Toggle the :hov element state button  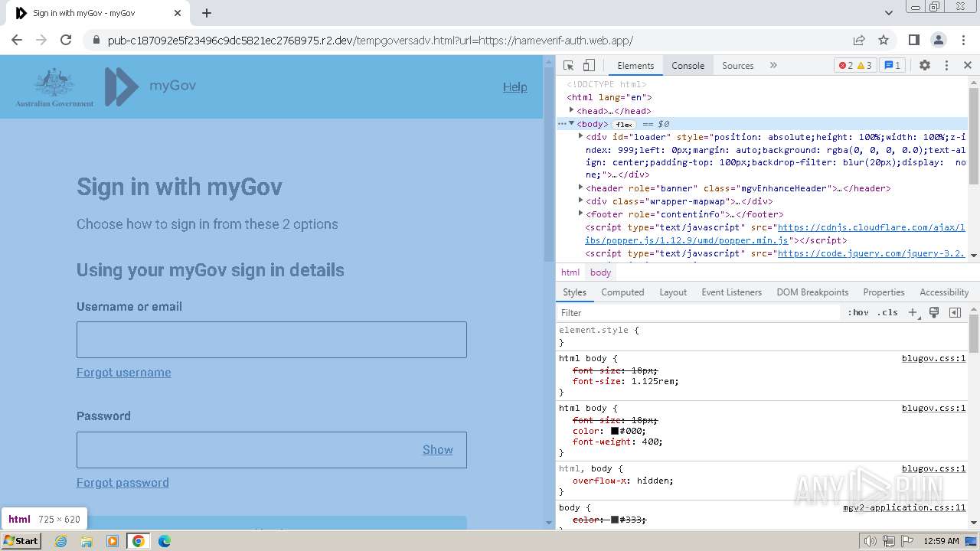click(857, 312)
